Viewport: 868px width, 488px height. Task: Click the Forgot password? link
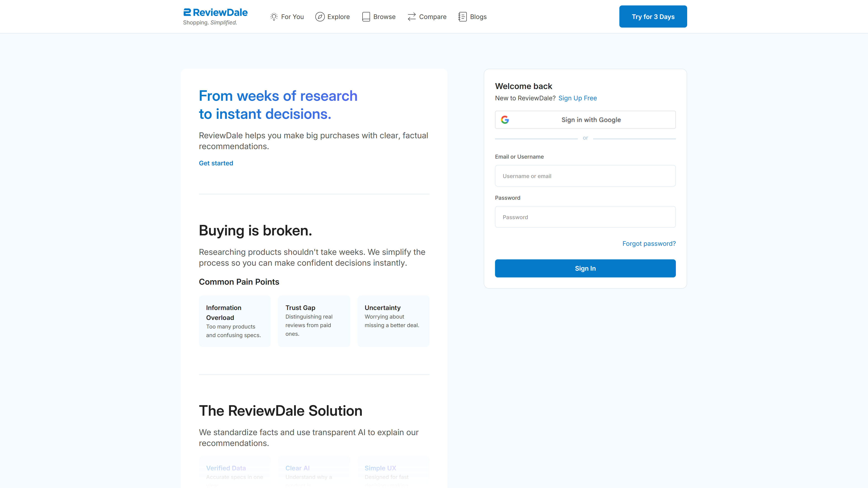(649, 244)
